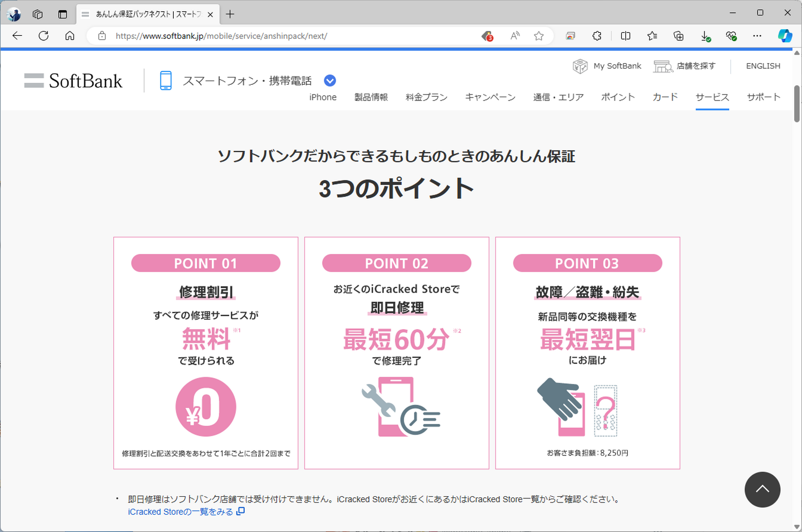Open 通信・エリア menu

(558, 97)
